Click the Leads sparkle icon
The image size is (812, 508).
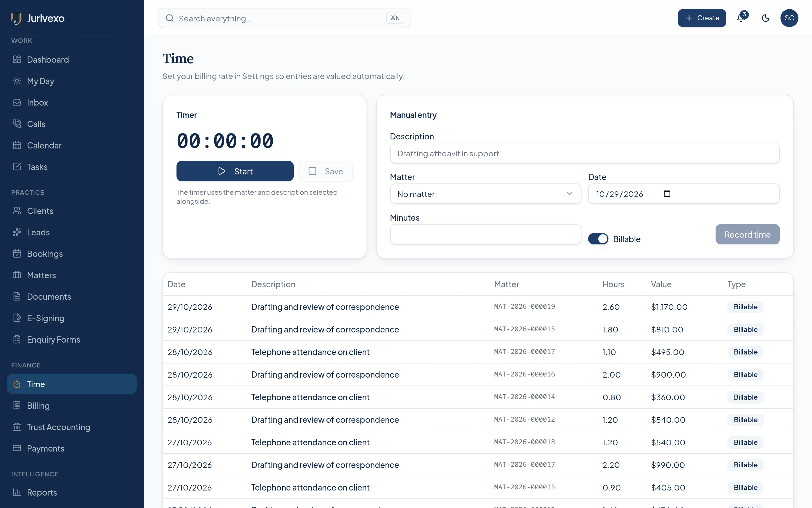(17, 233)
